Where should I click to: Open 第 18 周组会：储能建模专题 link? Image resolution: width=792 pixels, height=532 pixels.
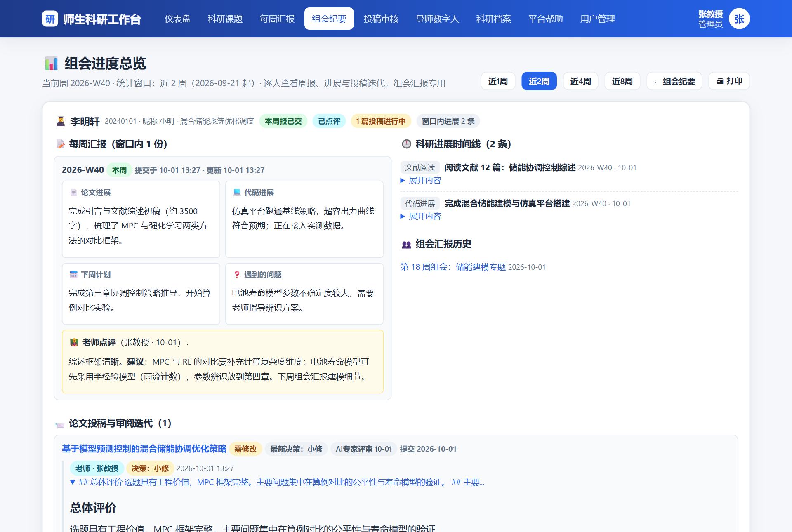(453, 267)
